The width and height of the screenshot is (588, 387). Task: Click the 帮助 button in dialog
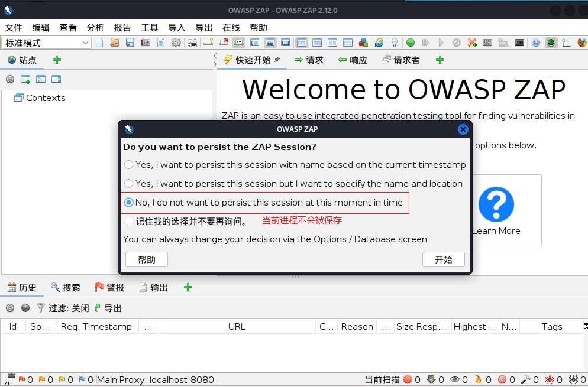point(147,259)
